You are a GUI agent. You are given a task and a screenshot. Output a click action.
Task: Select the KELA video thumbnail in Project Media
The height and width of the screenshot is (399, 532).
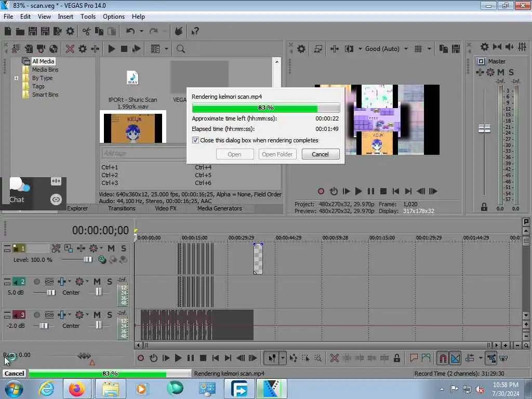(132, 127)
